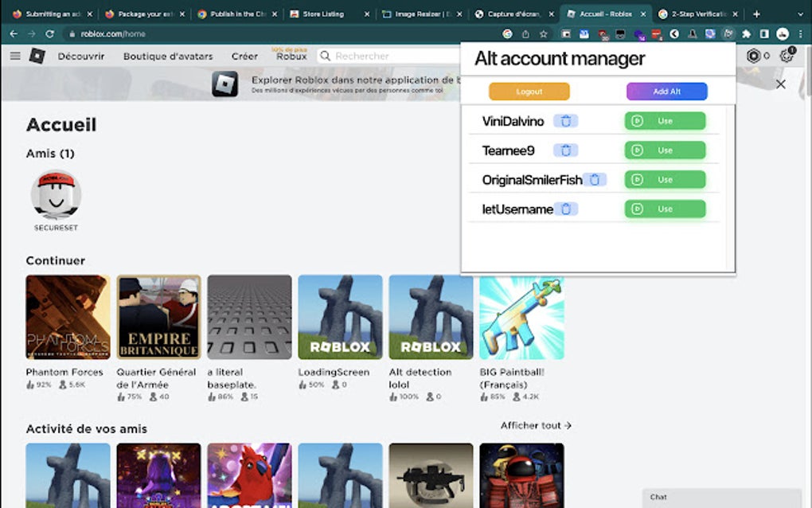Click the Add Alt button
This screenshot has width=812, height=508.
click(x=666, y=92)
